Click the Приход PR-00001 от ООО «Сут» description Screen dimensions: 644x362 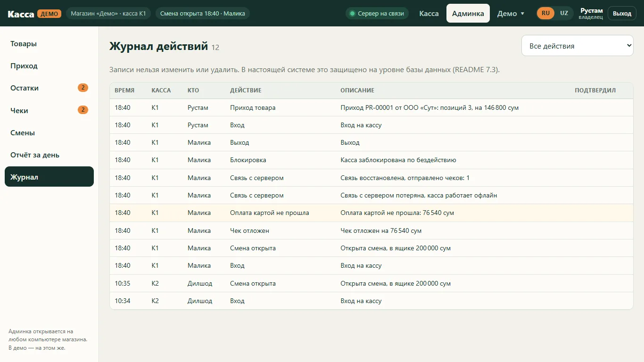coord(429,107)
